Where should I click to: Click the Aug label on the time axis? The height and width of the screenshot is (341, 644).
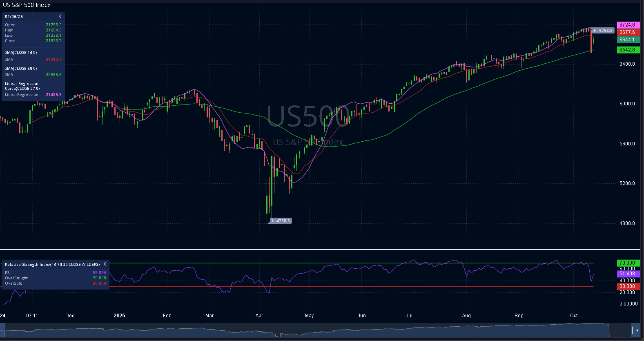coord(466,316)
